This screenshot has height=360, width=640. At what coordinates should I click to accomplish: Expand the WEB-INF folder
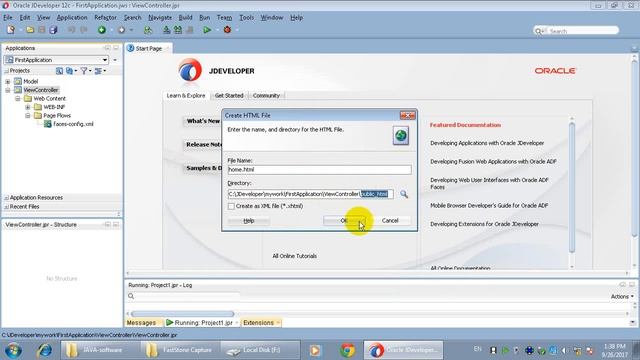(x=27, y=107)
